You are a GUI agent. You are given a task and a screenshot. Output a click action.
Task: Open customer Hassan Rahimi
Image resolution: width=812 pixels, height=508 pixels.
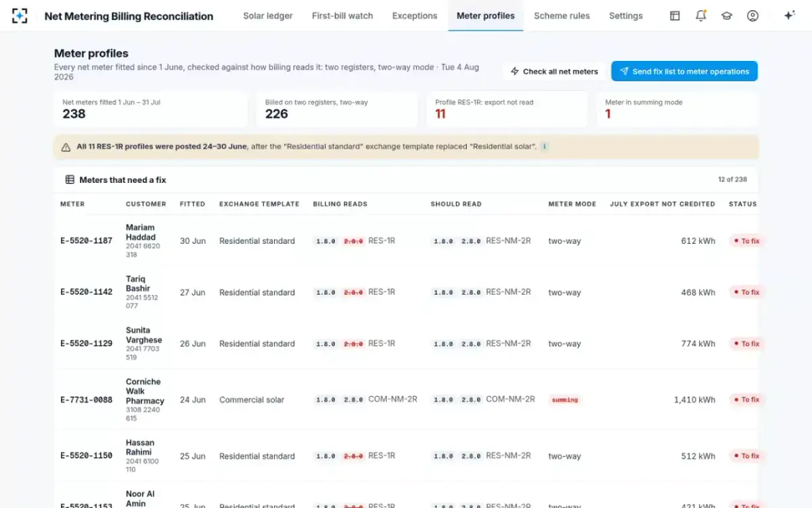(x=140, y=447)
